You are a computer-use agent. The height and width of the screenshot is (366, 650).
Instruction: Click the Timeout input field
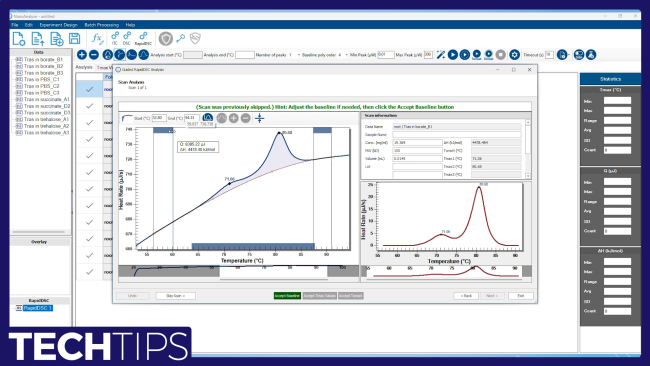549,55
